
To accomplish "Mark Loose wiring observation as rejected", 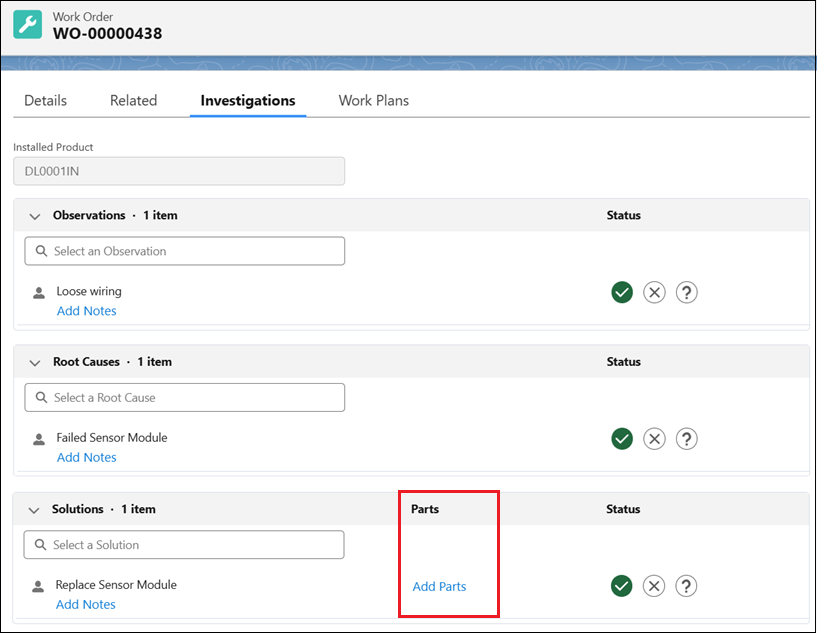I will pos(654,292).
